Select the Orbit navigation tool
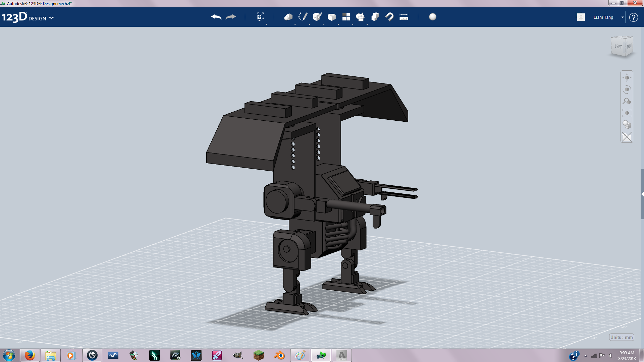Screen dimensions: 644x362 (x=627, y=89)
